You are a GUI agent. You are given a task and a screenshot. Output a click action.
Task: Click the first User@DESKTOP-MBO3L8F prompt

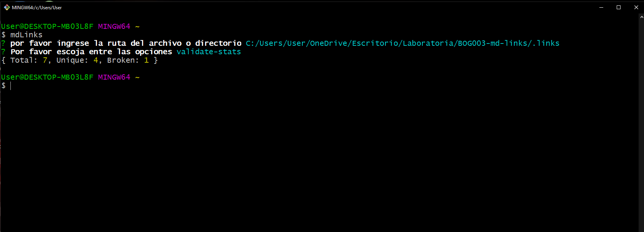click(47, 26)
